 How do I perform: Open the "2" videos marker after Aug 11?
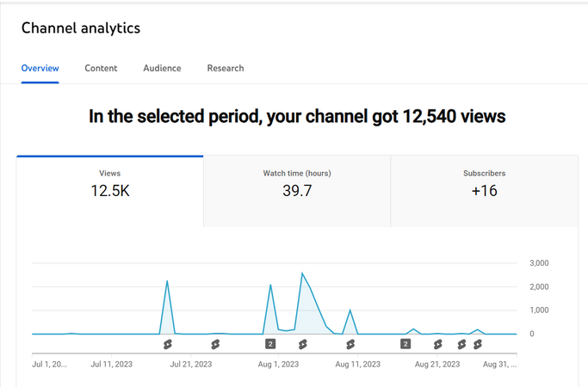pos(405,343)
